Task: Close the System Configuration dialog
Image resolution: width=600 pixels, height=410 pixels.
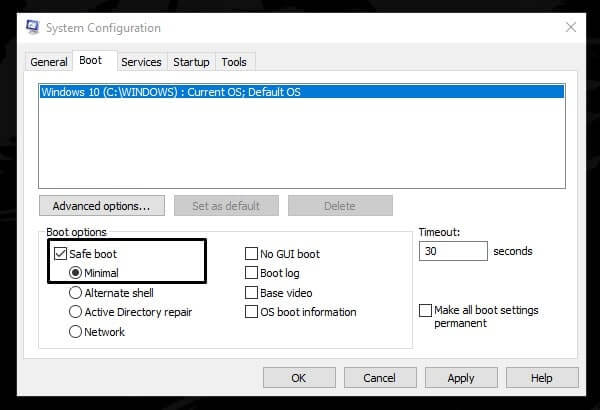Action: coord(571,27)
